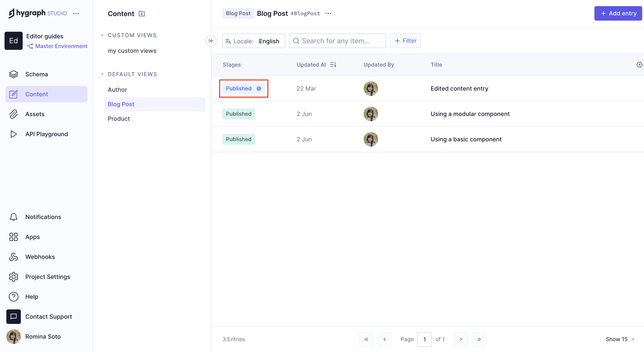Open the Show 15 entries dropdown
644x352 pixels.
tap(620, 339)
